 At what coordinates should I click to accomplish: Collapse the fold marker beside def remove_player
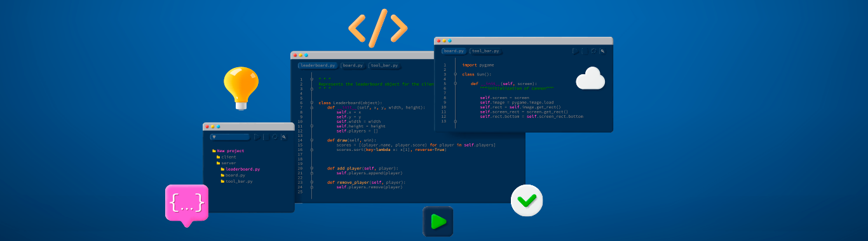312,182
